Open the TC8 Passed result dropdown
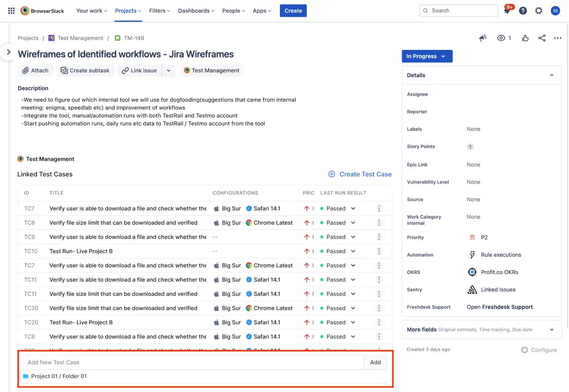Viewport: 569px width, 392px height. tap(353, 223)
